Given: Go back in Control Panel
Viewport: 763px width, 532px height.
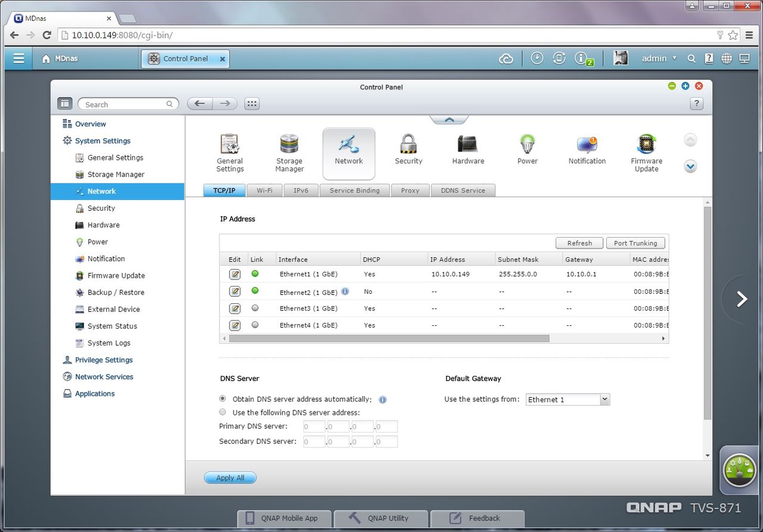Looking at the screenshot, I should click(x=200, y=104).
